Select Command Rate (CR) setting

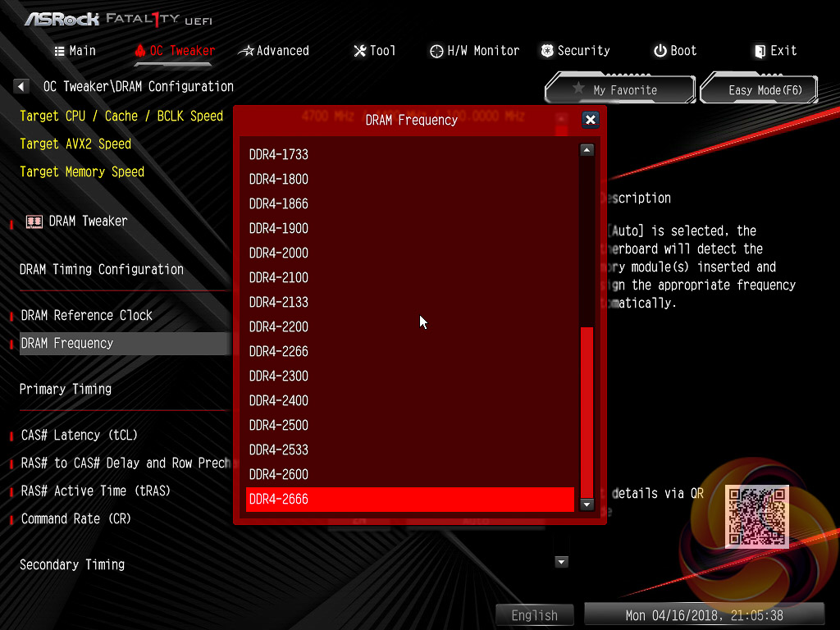pyautogui.click(x=76, y=518)
